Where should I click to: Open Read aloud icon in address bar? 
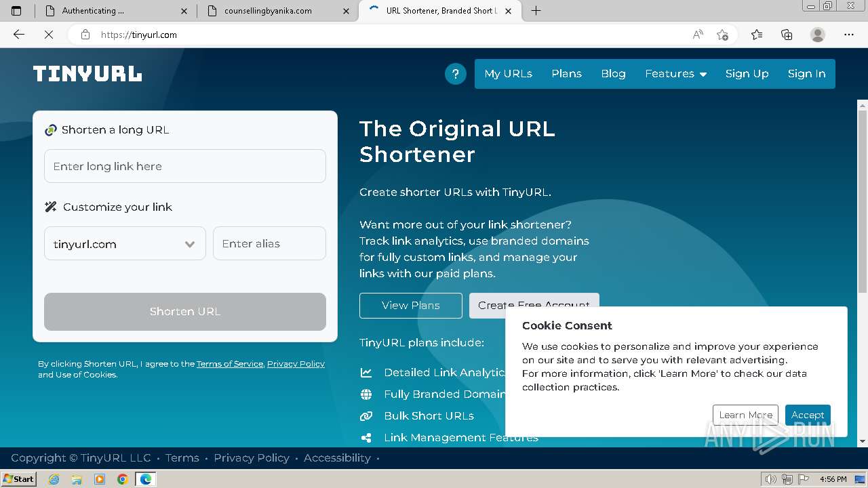point(698,35)
